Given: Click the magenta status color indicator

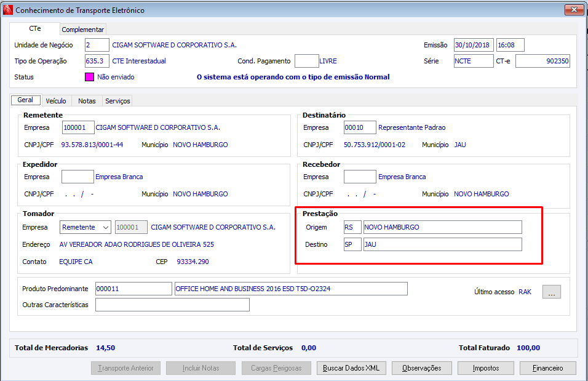Looking at the screenshot, I should pos(89,77).
